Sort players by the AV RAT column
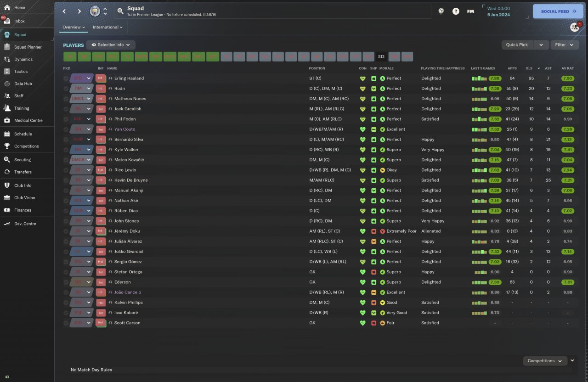 (x=568, y=68)
